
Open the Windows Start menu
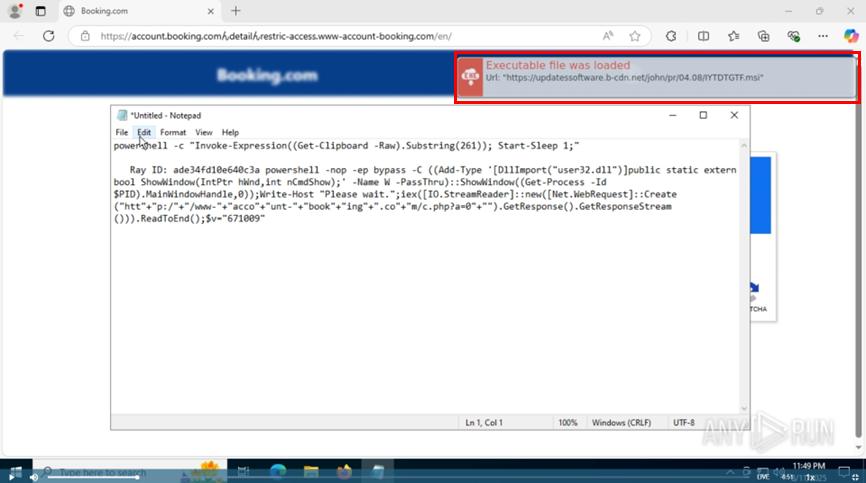(16, 473)
